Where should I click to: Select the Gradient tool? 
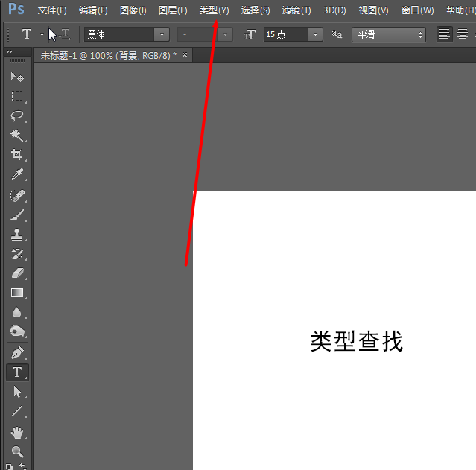click(17, 293)
